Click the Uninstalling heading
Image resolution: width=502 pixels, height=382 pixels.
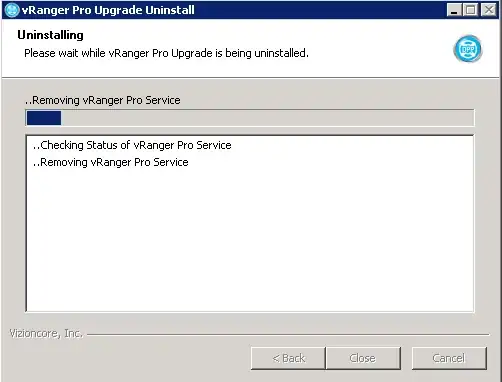pos(50,35)
